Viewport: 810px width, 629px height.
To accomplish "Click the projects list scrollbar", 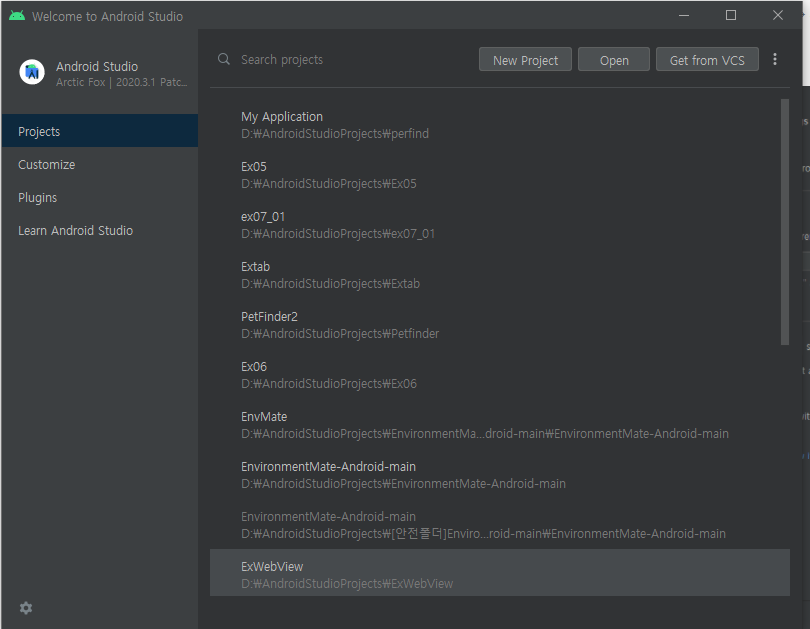I will point(785,222).
